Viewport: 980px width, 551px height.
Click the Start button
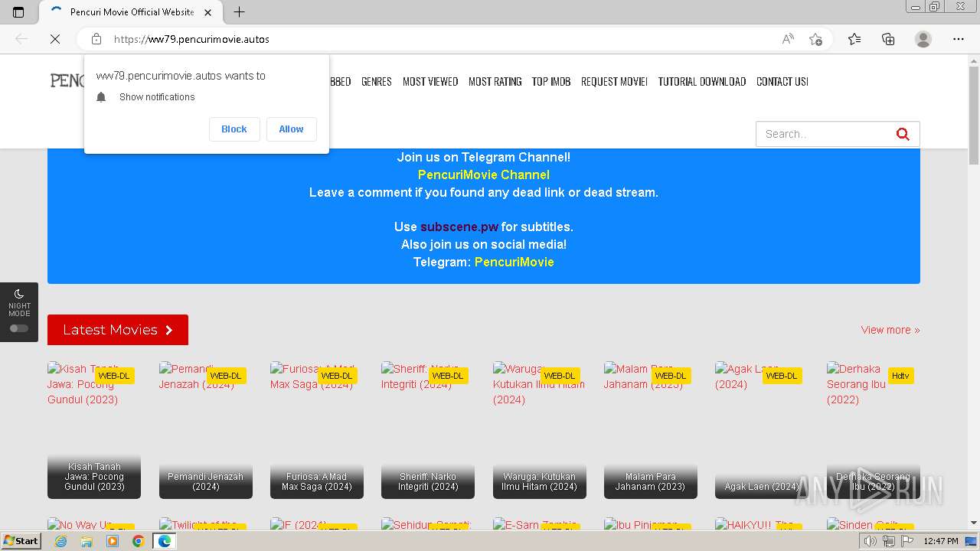(x=21, y=541)
